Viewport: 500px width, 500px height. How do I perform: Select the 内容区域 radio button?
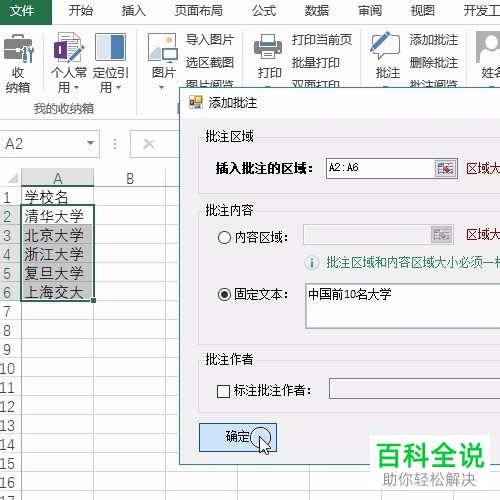(x=224, y=238)
